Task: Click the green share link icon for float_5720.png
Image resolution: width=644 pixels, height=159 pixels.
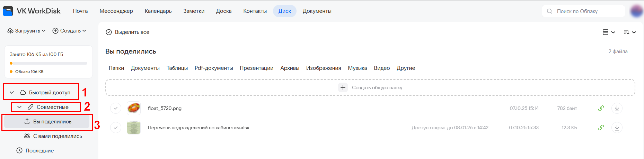Action: coord(601,108)
